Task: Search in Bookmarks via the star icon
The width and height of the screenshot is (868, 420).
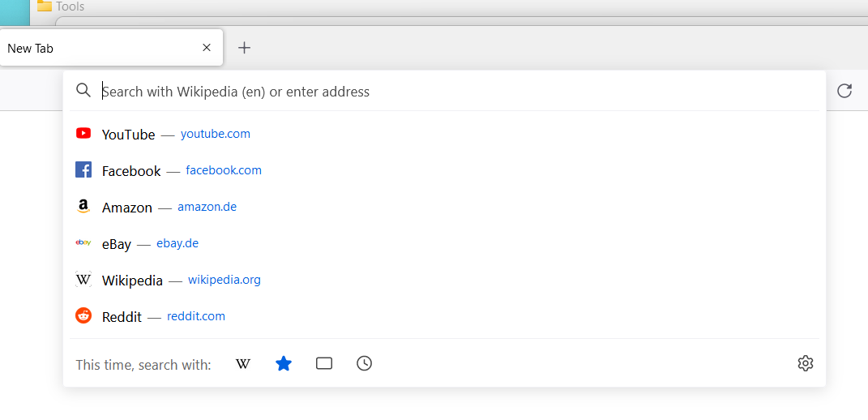Action: [284, 363]
